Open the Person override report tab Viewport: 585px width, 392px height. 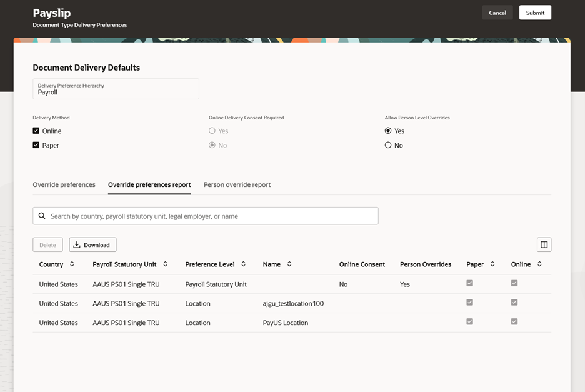click(x=237, y=185)
